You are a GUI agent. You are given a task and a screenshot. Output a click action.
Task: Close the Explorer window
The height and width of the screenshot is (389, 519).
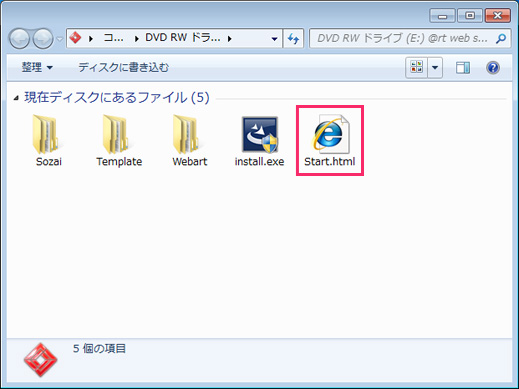[498, 16]
